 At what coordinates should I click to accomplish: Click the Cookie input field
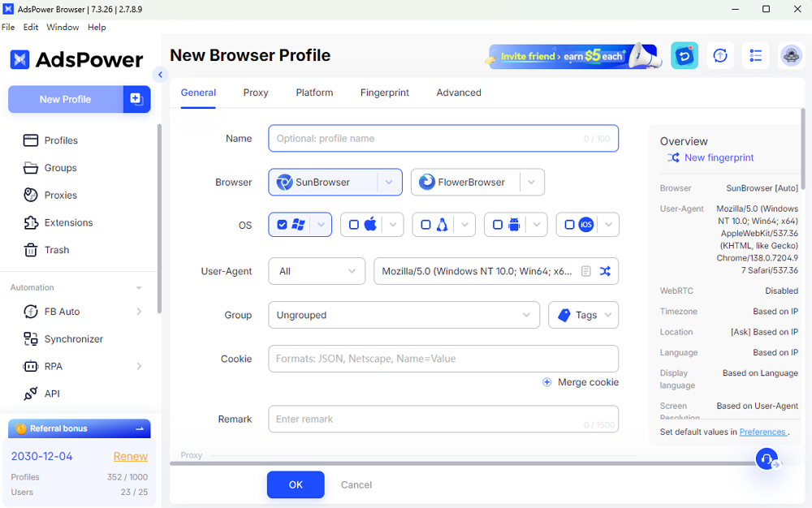[443, 359]
